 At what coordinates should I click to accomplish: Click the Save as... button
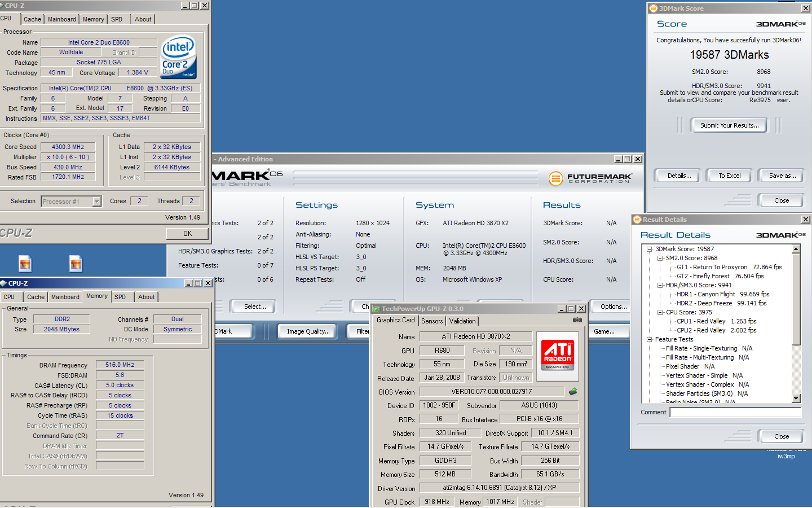pos(782,176)
